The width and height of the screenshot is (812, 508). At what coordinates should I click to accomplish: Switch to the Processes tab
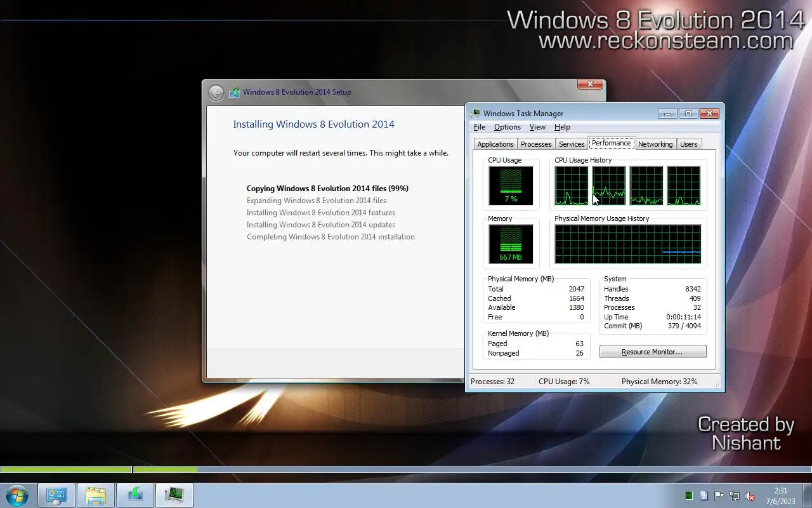point(536,144)
